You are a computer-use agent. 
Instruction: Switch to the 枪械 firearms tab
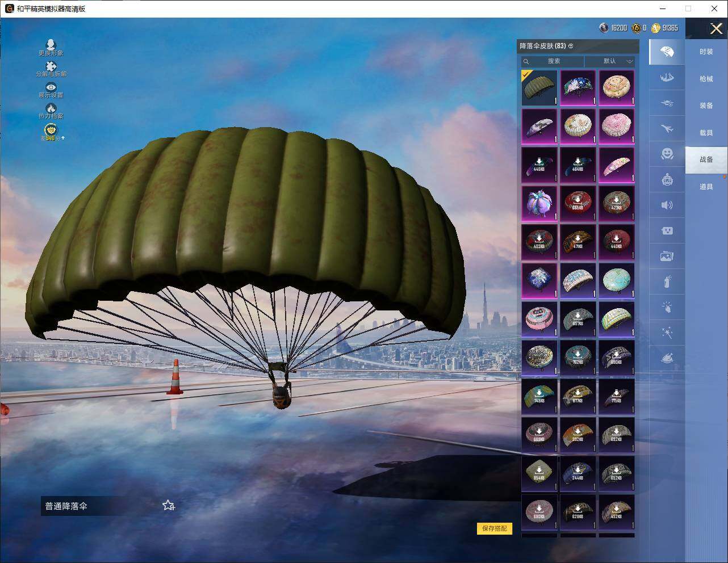pyautogui.click(x=706, y=79)
